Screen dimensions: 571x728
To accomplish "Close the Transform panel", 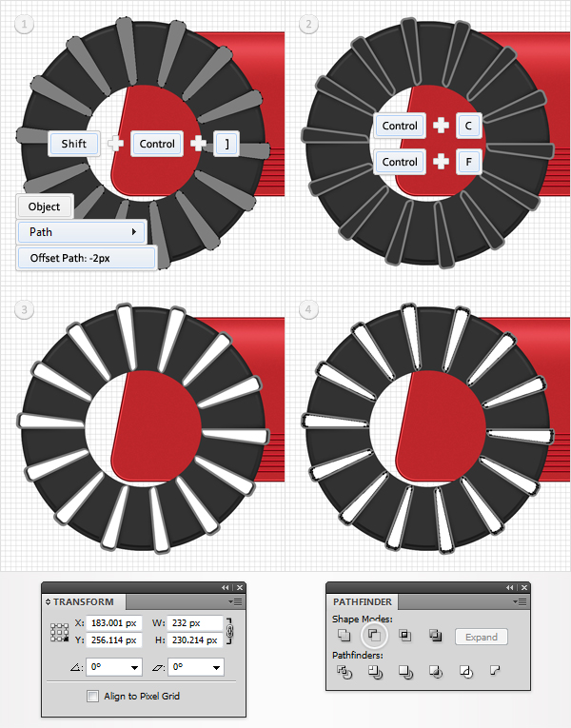I will tap(240, 588).
